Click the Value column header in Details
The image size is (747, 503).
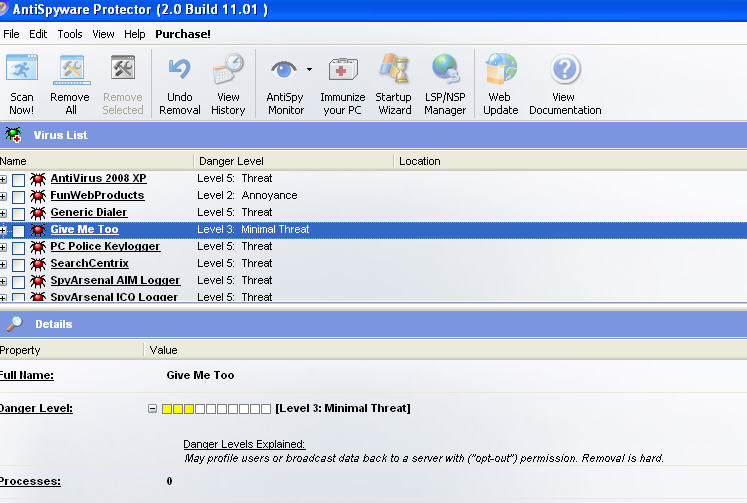point(445,350)
